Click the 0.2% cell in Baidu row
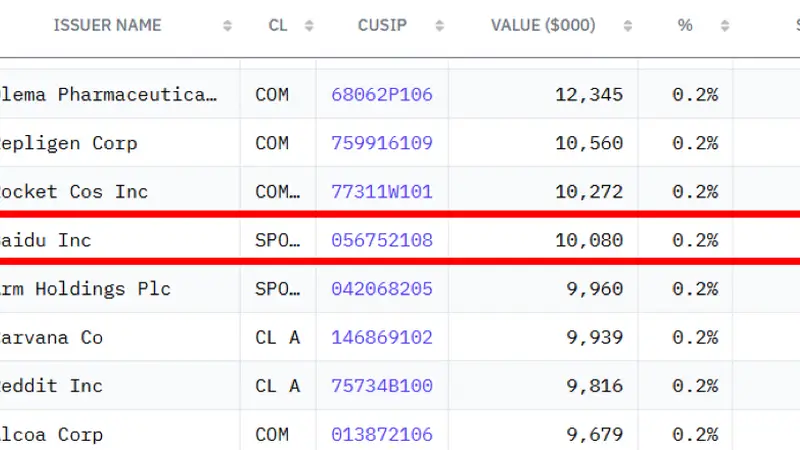The width and height of the screenshot is (800, 450). click(x=695, y=240)
